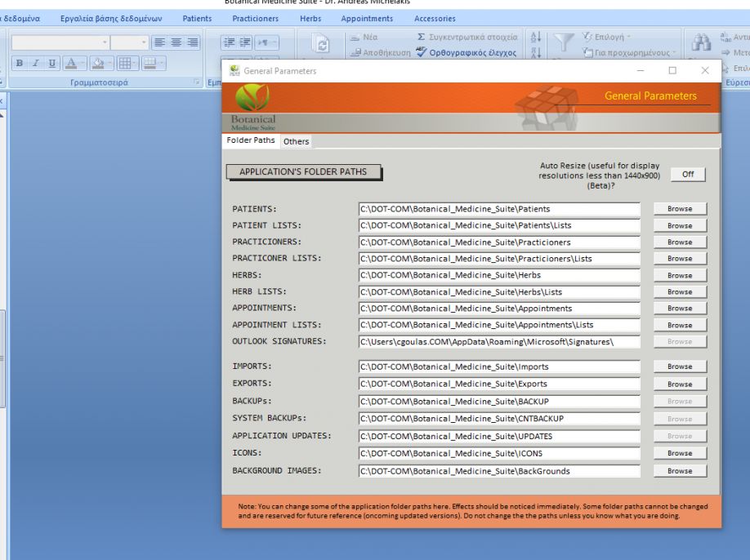The width and height of the screenshot is (750, 560).
Task: Click the Αποθήκευση save record button
Action: [x=380, y=52]
